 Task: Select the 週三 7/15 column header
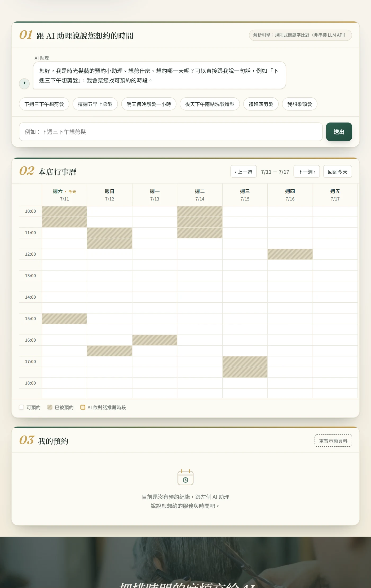(245, 195)
